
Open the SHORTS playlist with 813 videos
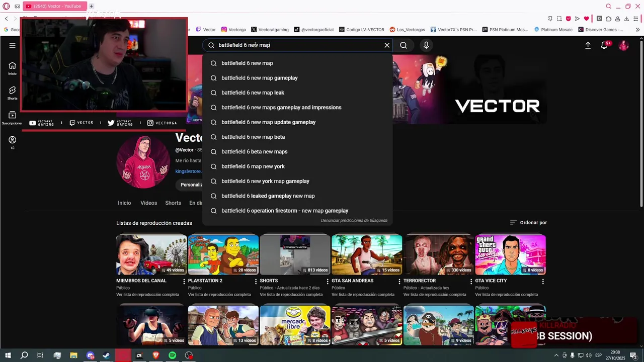coord(295,255)
